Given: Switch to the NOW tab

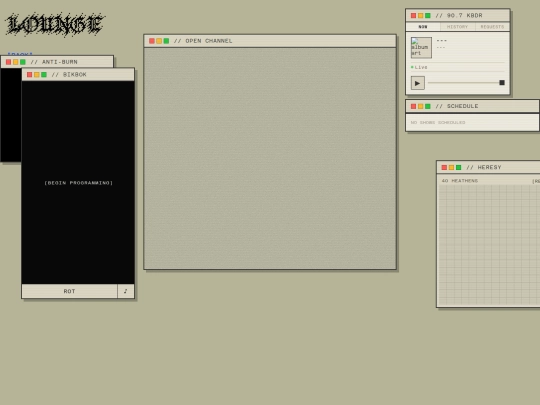Looking at the screenshot, I should (x=423, y=27).
